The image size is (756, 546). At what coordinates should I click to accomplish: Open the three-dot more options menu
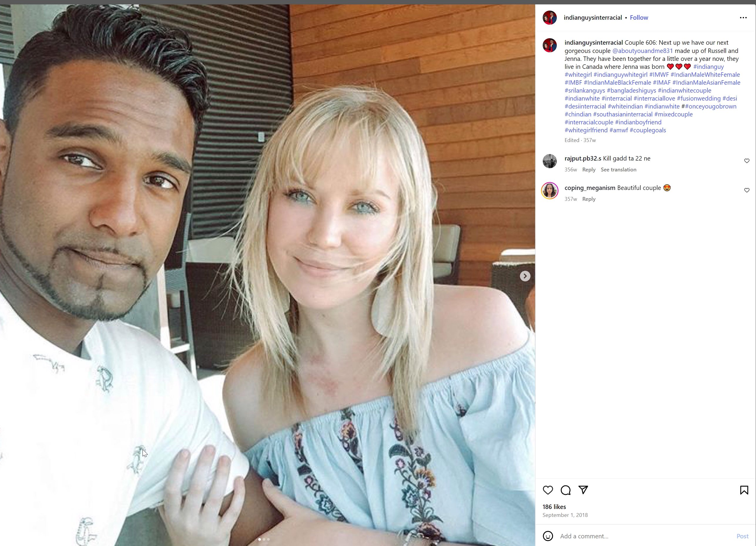coord(743,18)
